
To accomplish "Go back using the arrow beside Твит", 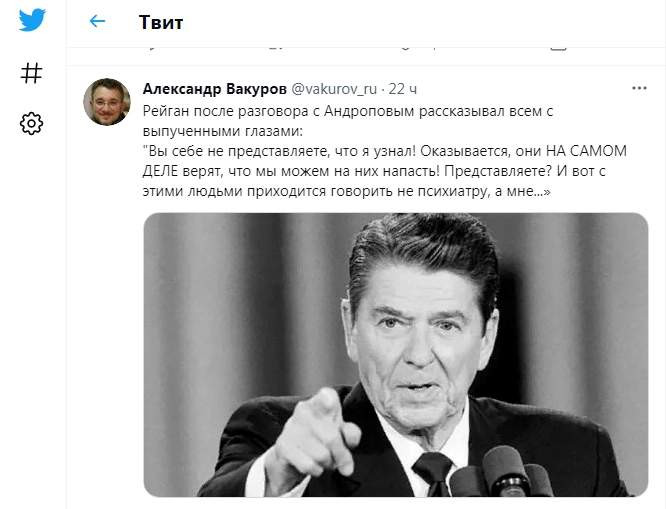I will click(x=97, y=21).
